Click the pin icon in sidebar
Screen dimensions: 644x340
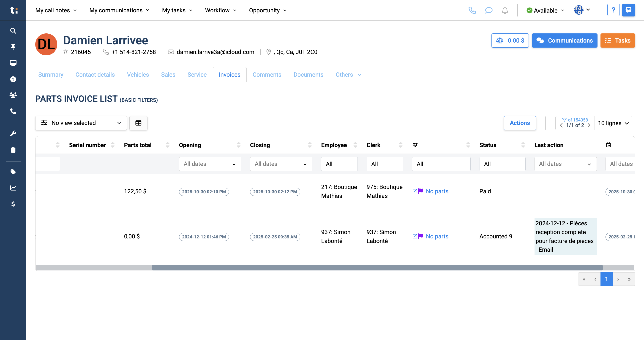point(13,47)
